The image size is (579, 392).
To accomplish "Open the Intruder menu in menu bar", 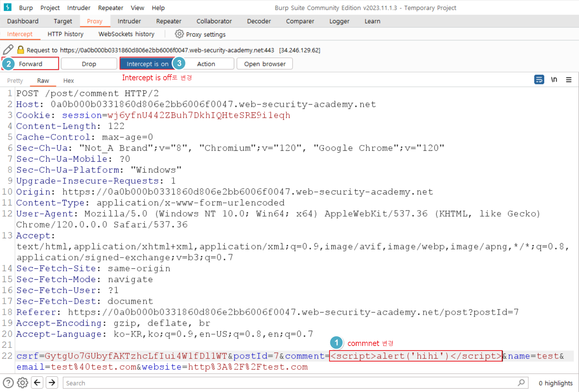I will point(79,8).
